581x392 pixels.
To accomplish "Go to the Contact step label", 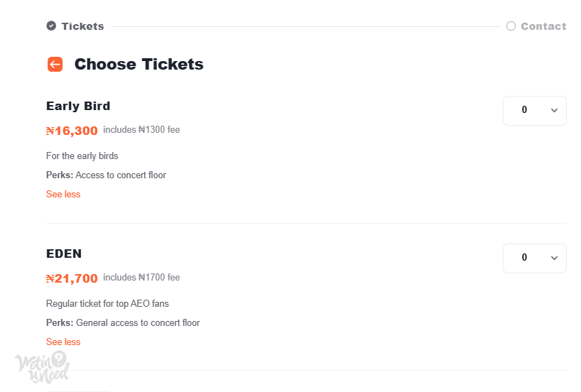I will pos(543,26).
